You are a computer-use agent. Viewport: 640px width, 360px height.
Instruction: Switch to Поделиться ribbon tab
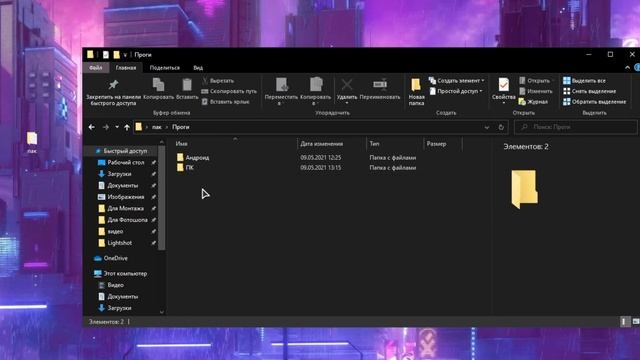pos(164,68)
